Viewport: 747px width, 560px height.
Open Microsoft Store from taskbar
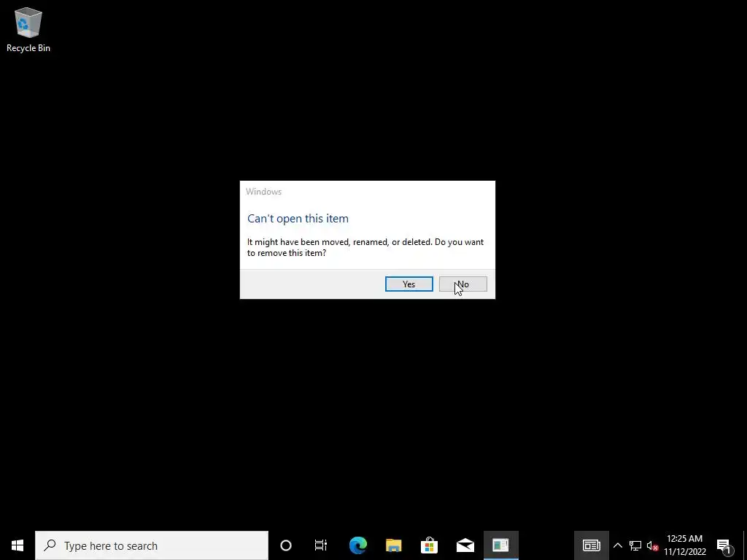tap(429, 545)
